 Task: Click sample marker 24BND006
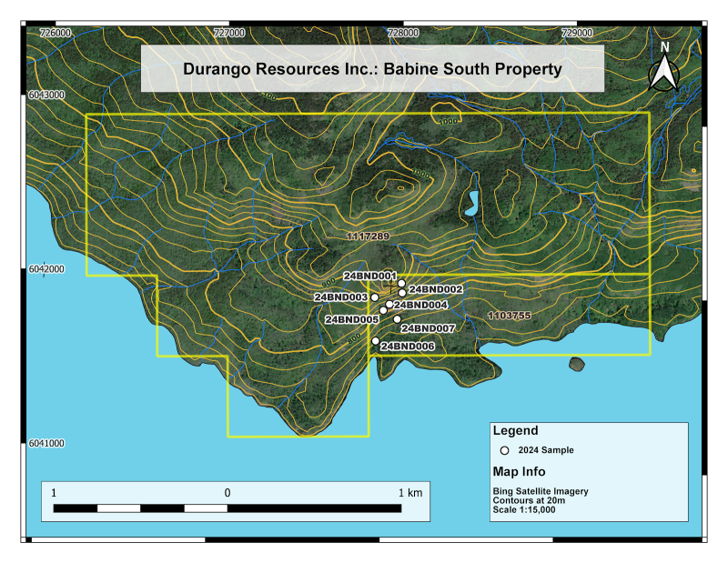(376, 341)
